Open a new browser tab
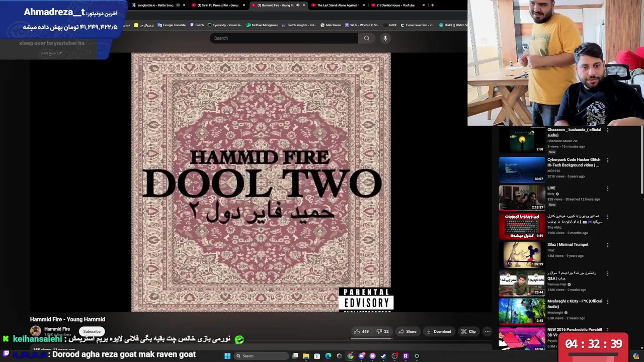This screenshot has width=644, height=362. coord(433,5)
